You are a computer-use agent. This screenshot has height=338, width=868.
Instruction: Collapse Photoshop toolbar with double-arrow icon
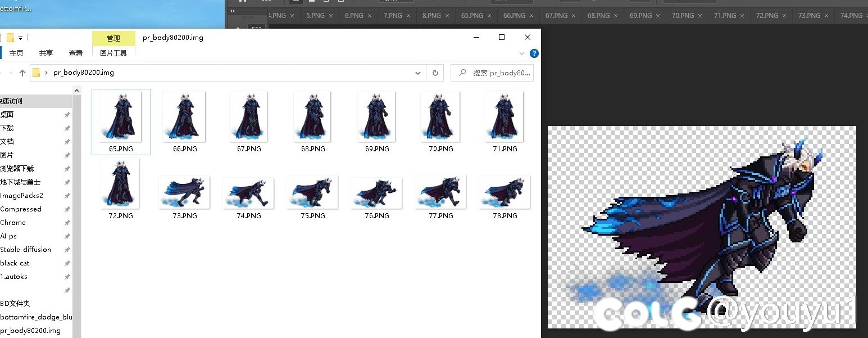[233, 11]
